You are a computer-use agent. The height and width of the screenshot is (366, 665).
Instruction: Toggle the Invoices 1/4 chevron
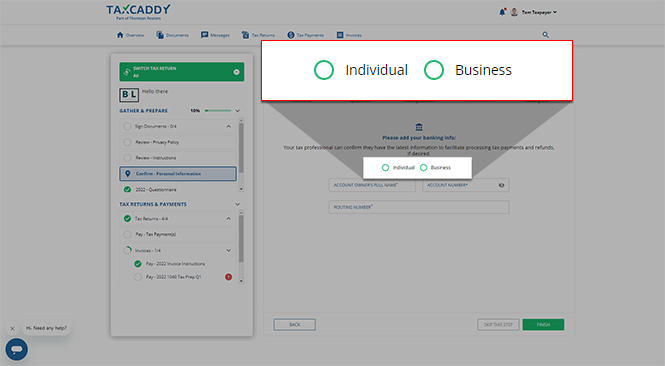(229, 250)
